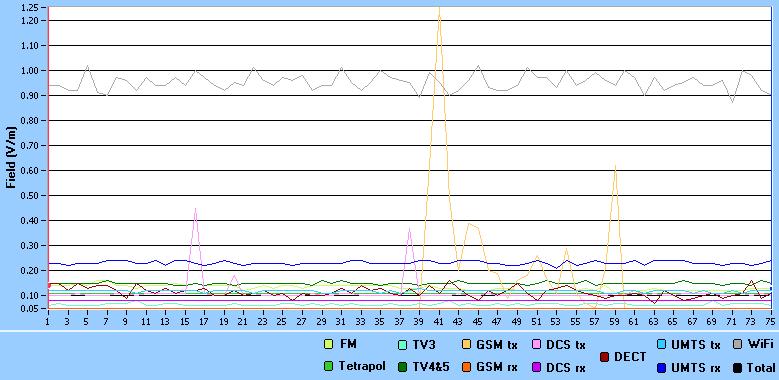Toggle the DCS rx purple legend swatch

(x=537, y=367)
